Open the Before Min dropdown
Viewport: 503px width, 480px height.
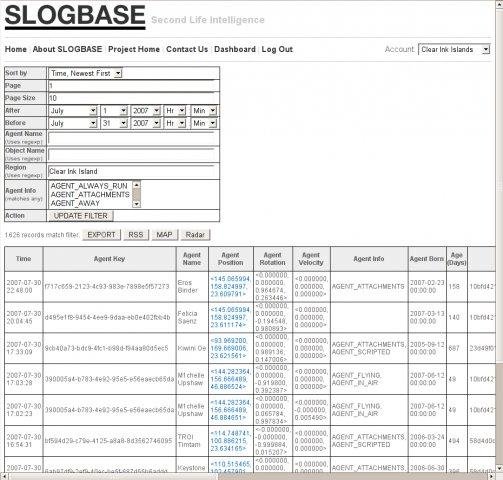click(204, 123)
